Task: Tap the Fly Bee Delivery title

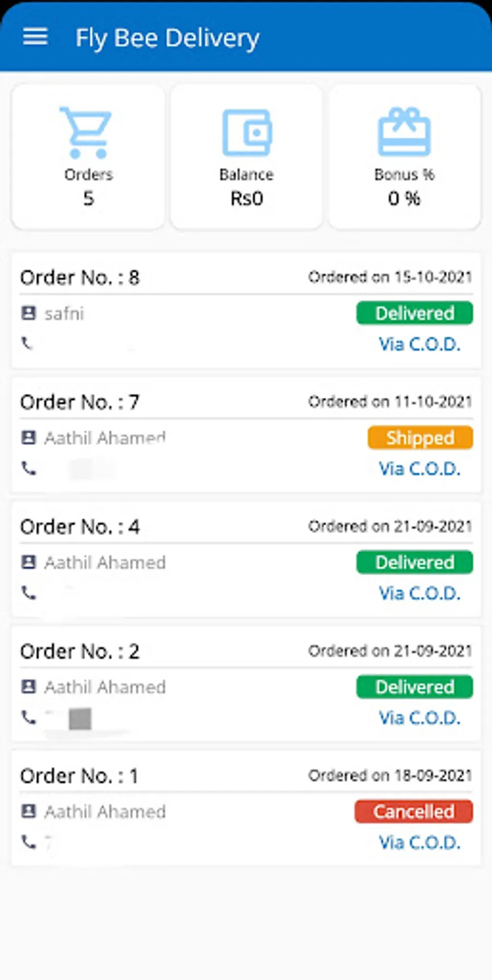Action: 167,38
